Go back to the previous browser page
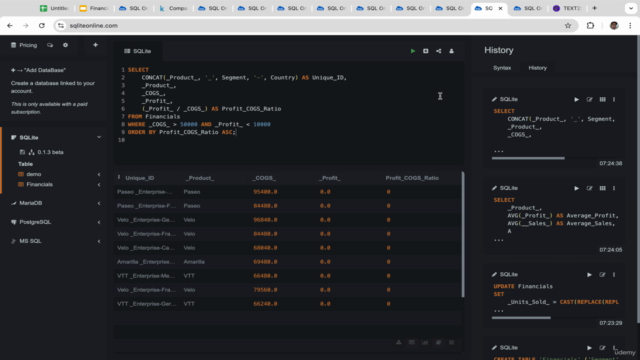This screenshot has height=360, width=640. click(10, 26)
